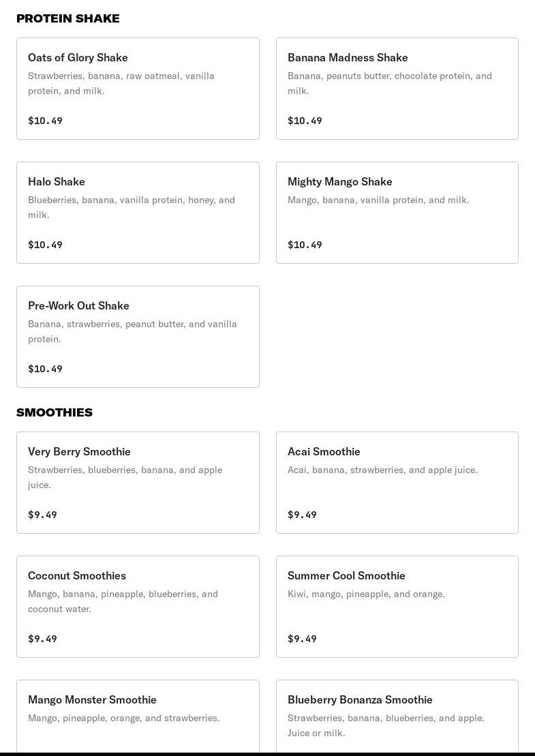Viewport: 535px width, 756px height.
Task: Click the $9.49 price on Acai Smoothie
Action: (x=302, y=515)
